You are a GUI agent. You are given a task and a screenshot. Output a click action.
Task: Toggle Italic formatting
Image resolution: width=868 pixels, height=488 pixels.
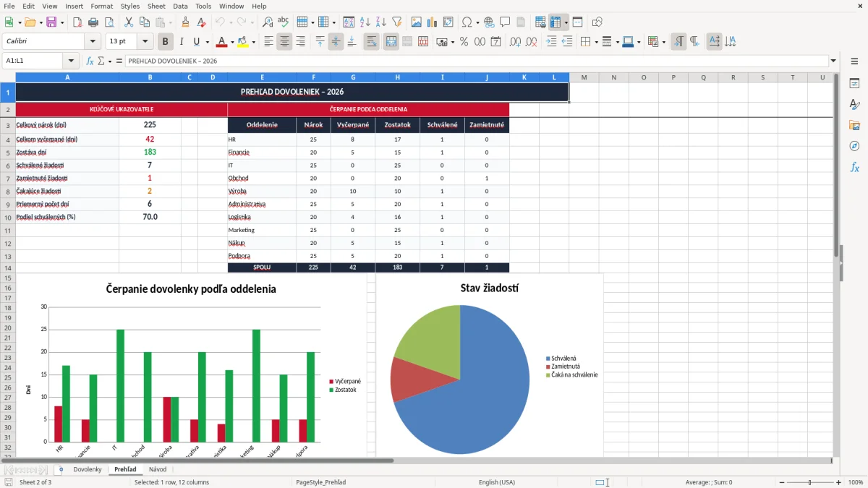click(x=181, y=42)
